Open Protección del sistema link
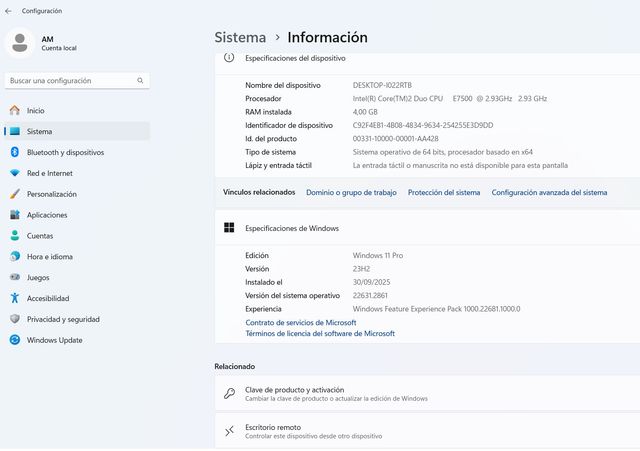Viewport: 640px width, 451px height. pos(443,192)
